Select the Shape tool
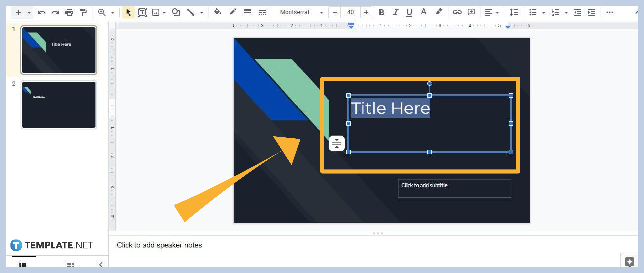Image resolution: width=644 pixels, height=273 pixels. (x=176, y=12)
